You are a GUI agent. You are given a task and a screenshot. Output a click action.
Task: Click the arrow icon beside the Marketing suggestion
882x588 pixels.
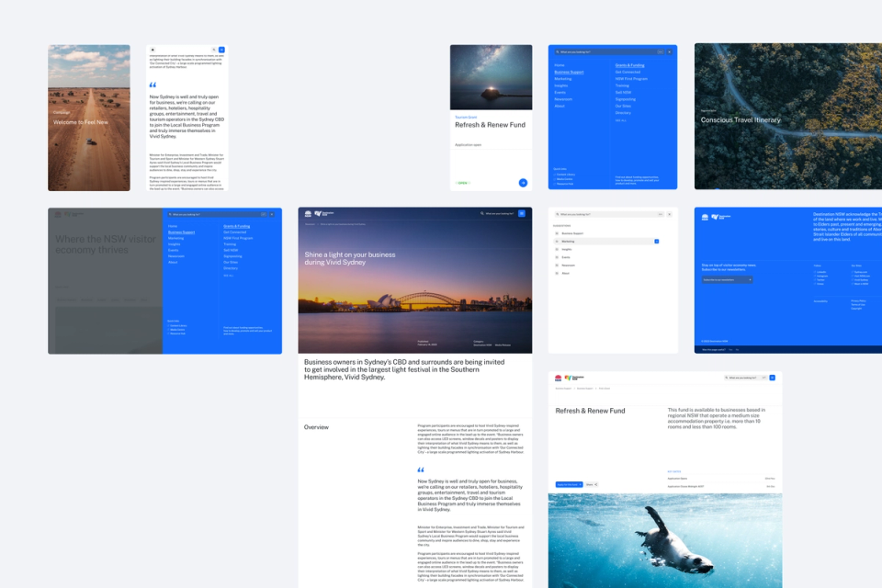657,242
